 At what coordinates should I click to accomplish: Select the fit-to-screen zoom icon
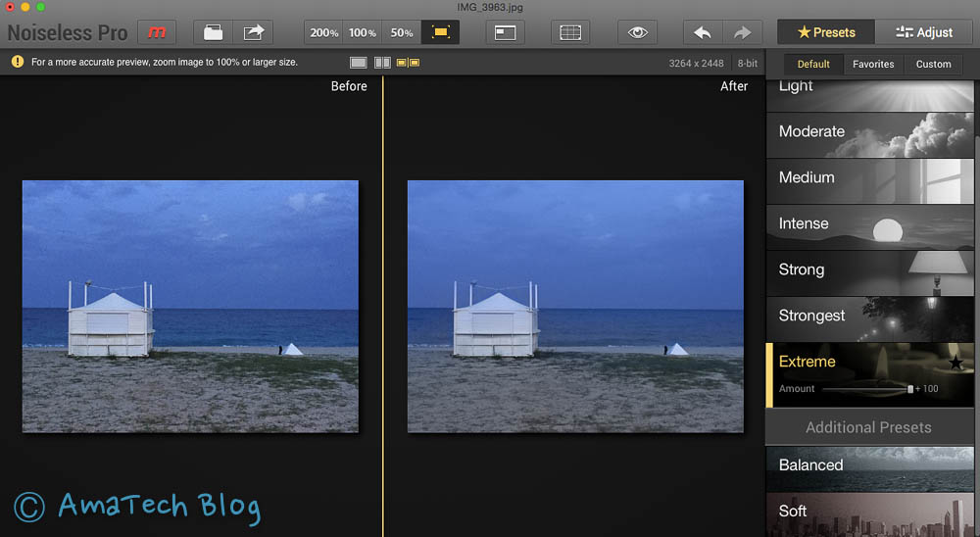coord(441,32)
